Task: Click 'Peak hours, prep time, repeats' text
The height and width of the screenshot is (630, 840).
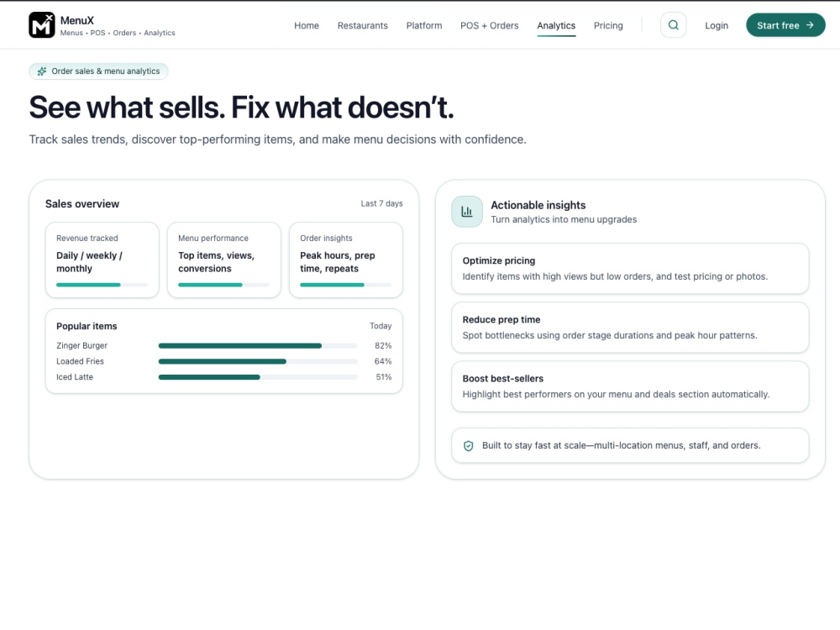Action: pos(338,262)
